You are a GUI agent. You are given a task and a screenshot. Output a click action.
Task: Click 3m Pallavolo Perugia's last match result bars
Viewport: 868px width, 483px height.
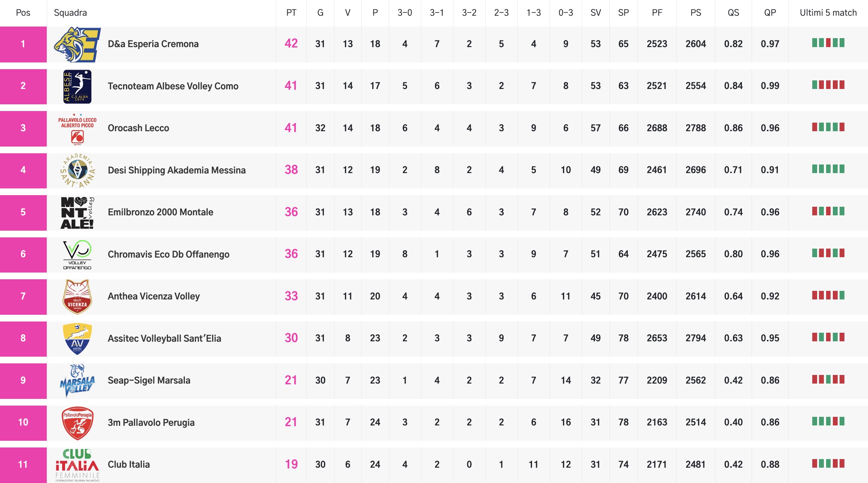click(x=828, y=422)
